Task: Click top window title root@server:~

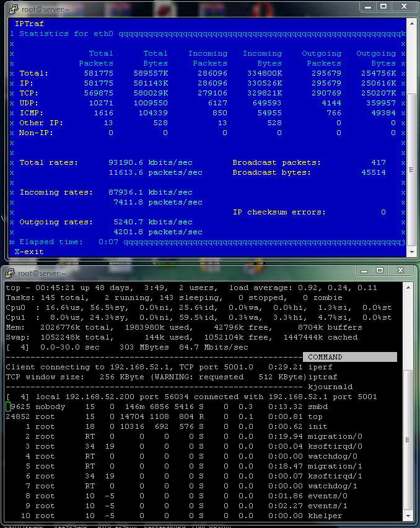Action: click(x=42, y=273)
